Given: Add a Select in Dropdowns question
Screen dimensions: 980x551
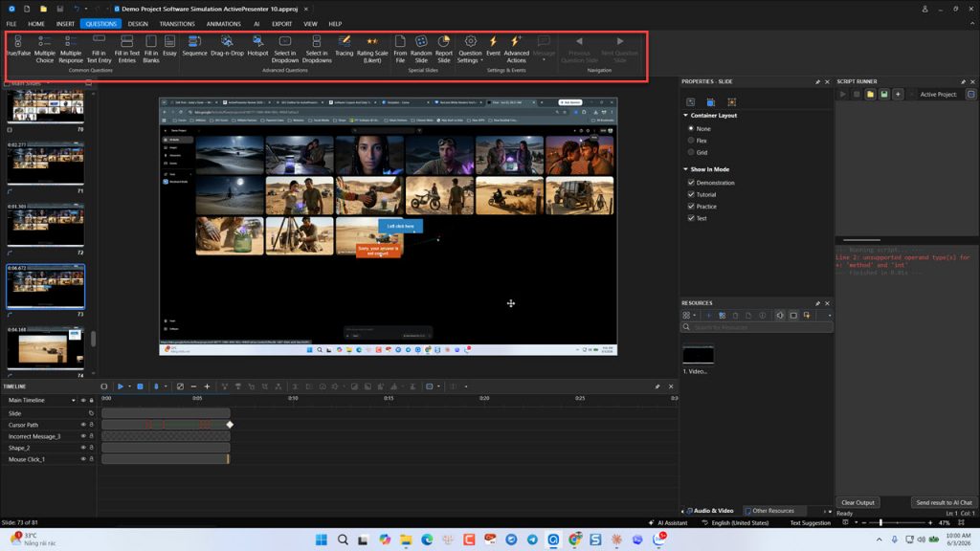Looking at the screenshot, I should click(x=317, y=49).
